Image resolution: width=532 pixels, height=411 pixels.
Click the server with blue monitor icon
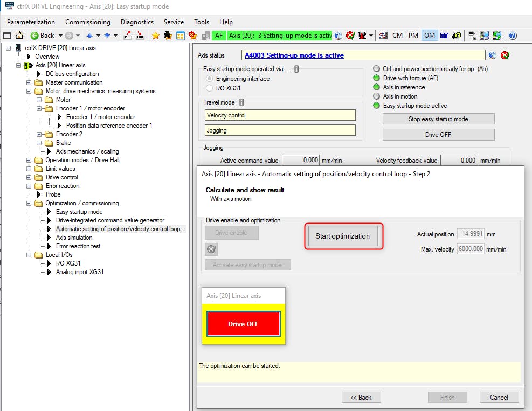[x=485, y=35]
